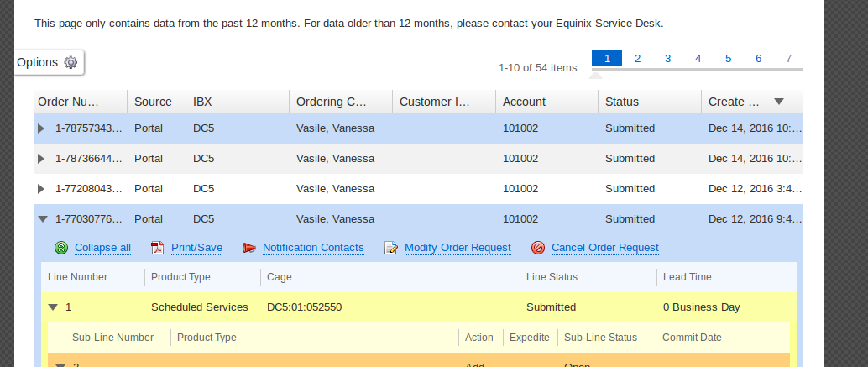Click the Options gear icon

pyautogui.click(x=71, y=62)
